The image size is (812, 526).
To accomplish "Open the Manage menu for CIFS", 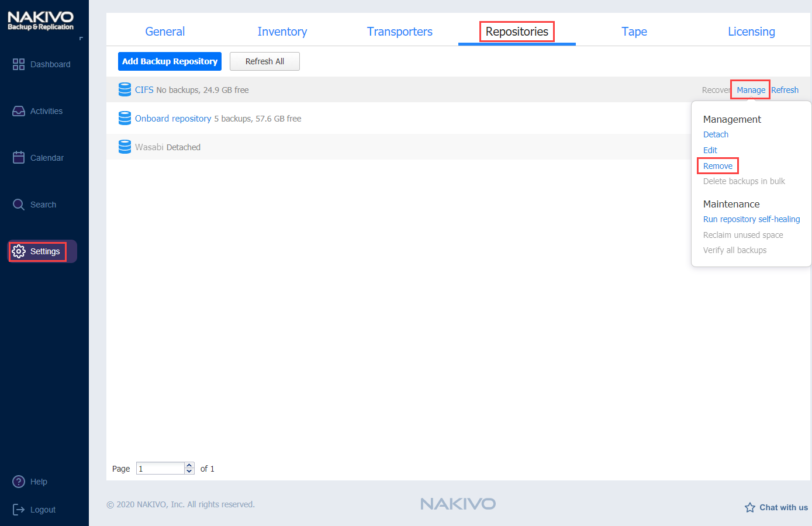I will click(x=751, y=90).
